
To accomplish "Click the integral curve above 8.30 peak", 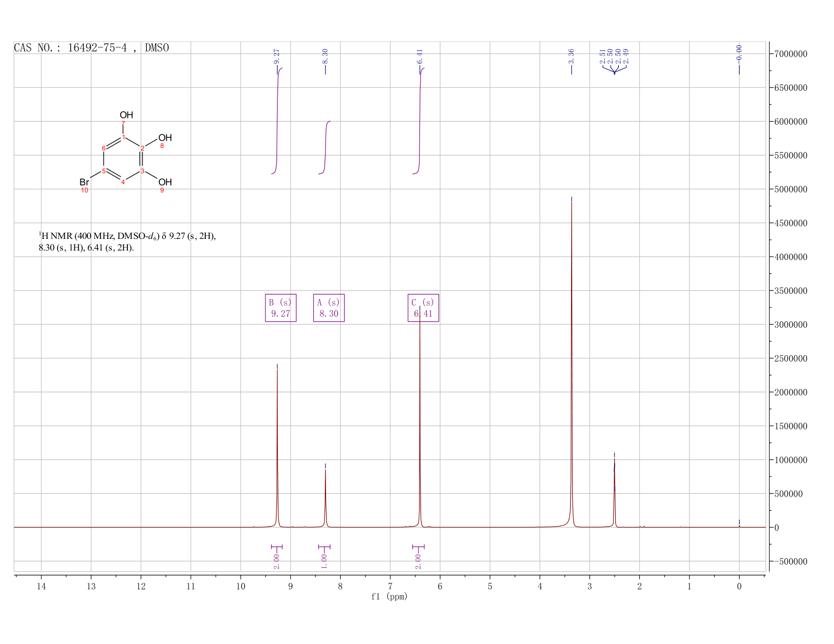I will coord(325,147).
